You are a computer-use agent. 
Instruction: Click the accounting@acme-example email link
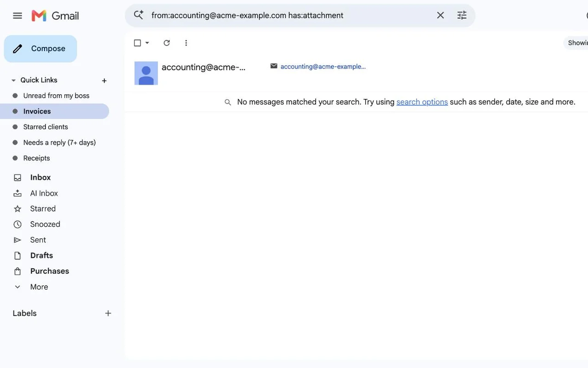323,66
